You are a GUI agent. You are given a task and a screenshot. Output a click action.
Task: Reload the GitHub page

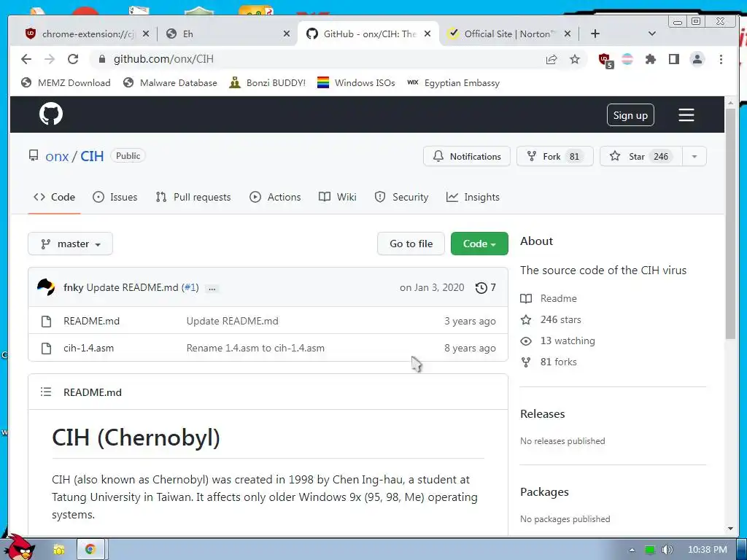[x=73, y=59]
